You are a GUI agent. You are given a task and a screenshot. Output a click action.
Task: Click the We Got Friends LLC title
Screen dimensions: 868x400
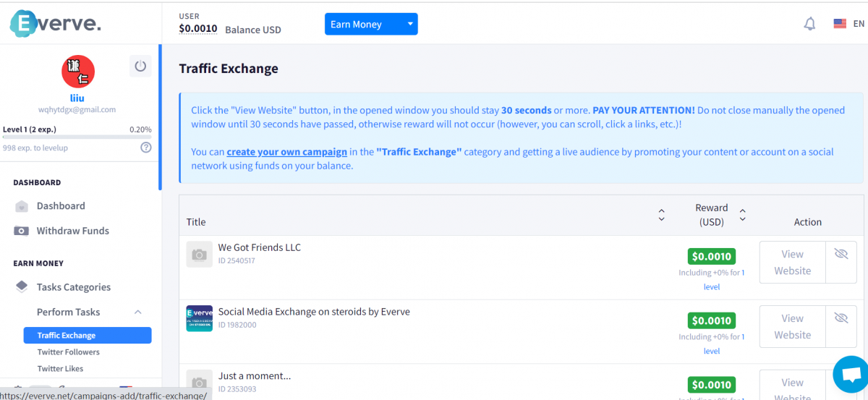[x=260, y=247]
